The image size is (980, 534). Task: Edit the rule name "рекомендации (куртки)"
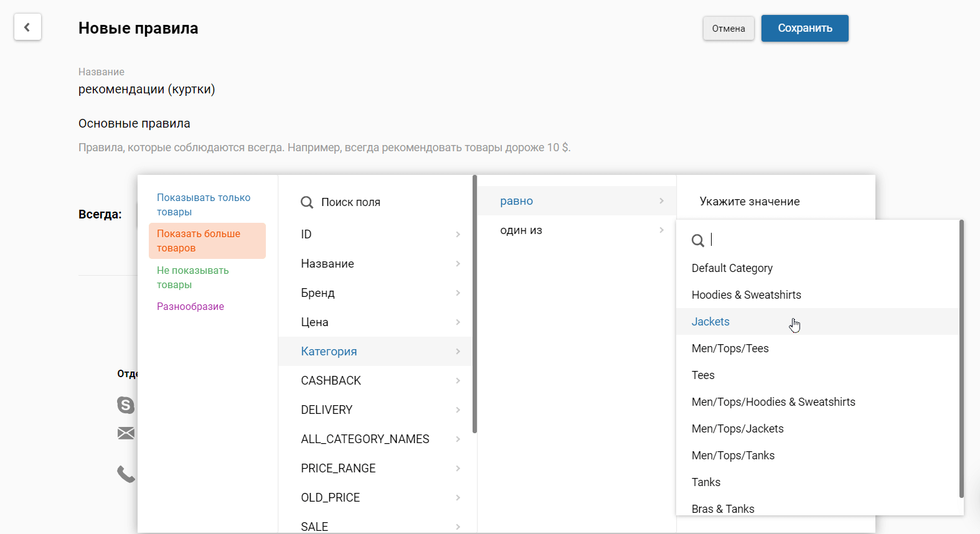pyautogui.click(x=147, y=90)
